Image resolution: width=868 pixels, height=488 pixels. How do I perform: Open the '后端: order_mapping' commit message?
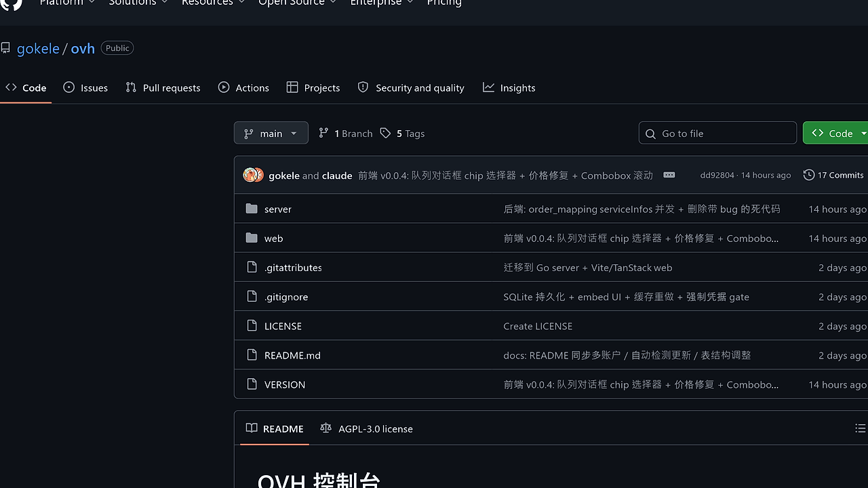[x=642, y=209]
